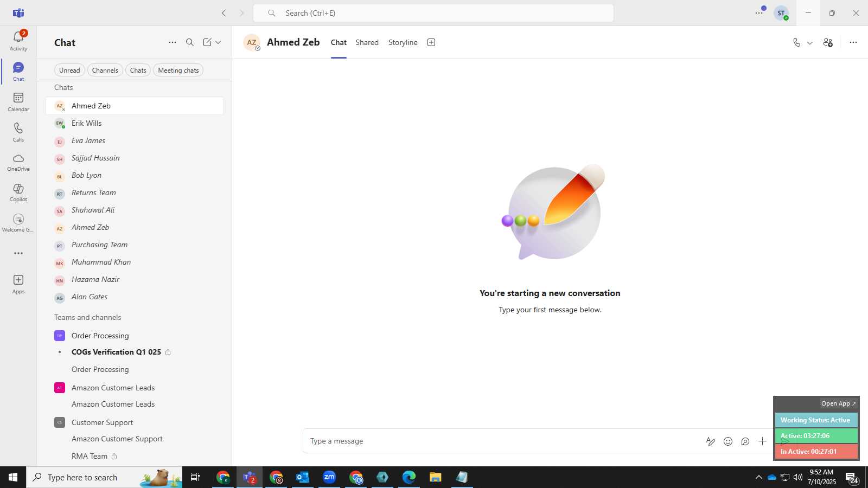868x488 pixels.
Task: Open the ST profile avatar menu
Action: (781, 13)
